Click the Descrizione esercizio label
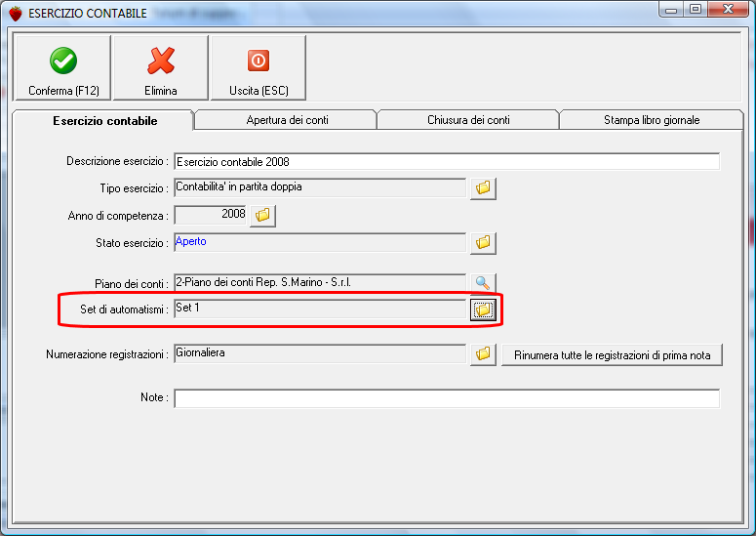Image resolution: width=756 pixels, height=536 pixels. [117, 161]
